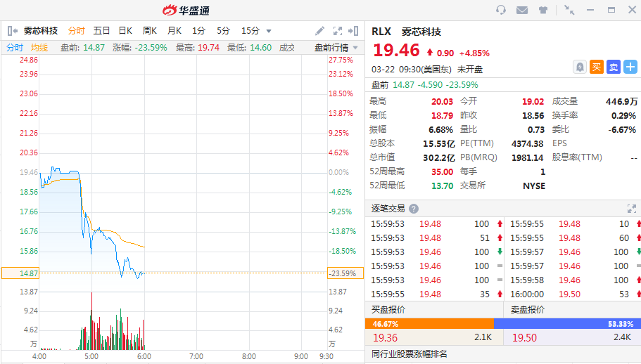Click the blue 卖 sell button
Viewport: 641px width, 364px height.
[614, 67]
